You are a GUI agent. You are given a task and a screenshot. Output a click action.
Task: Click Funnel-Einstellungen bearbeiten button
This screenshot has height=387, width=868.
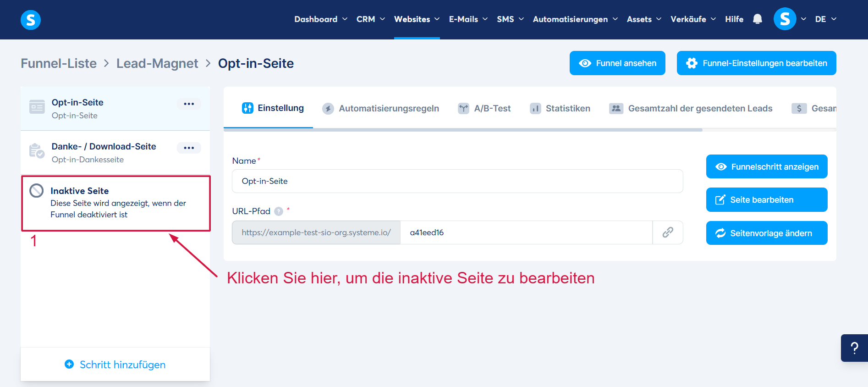(x=757, y=63)
